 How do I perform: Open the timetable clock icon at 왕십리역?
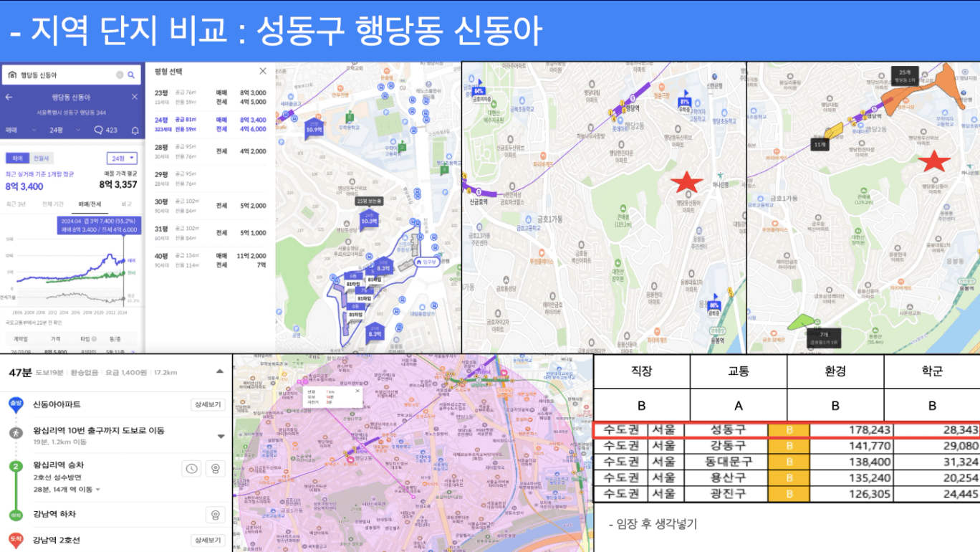coord(191,469)
